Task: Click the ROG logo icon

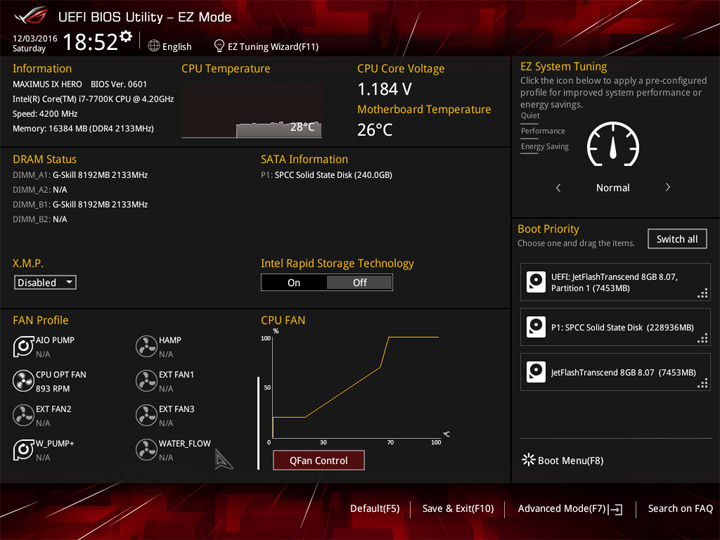Action: (x=30, y=16)
